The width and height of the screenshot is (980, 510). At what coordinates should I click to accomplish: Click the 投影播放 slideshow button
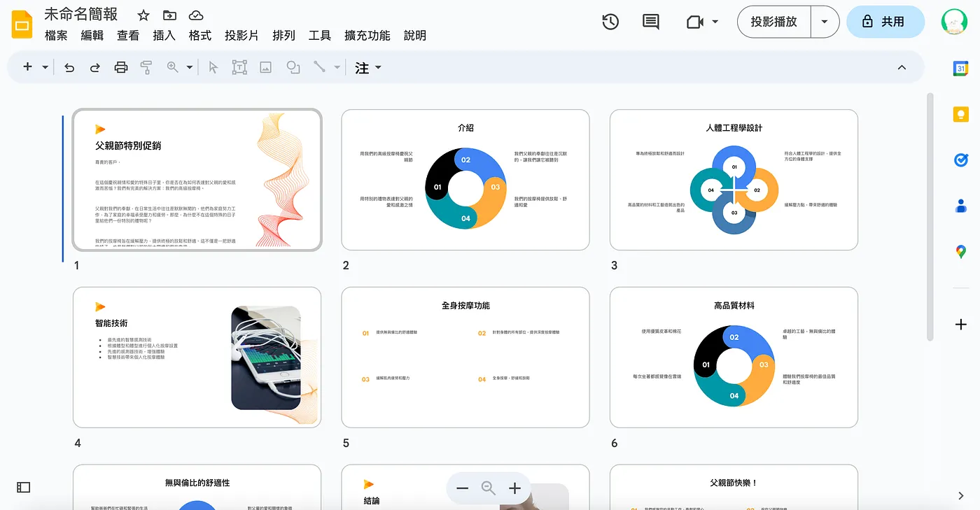[x=773, y=22]
